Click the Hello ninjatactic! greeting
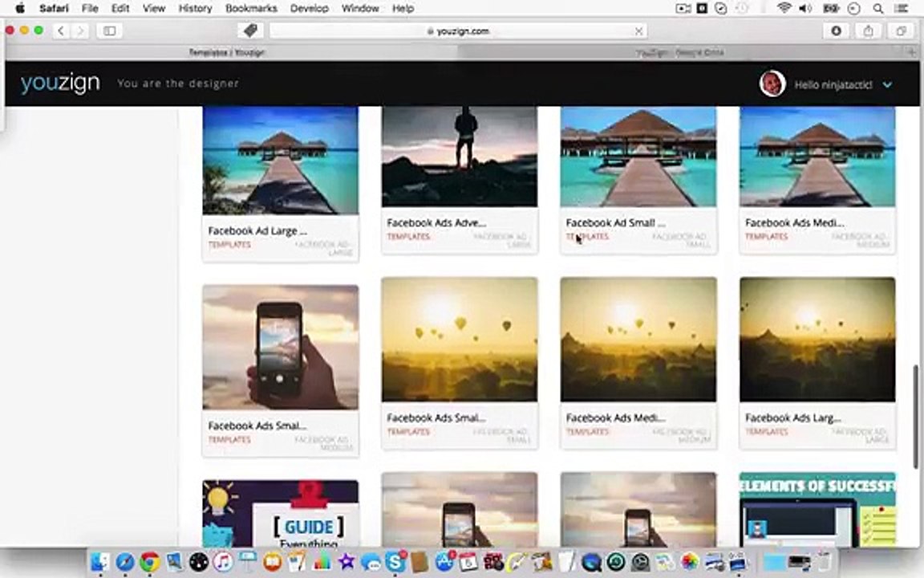 pyautogui.click(x=833, y=85)
